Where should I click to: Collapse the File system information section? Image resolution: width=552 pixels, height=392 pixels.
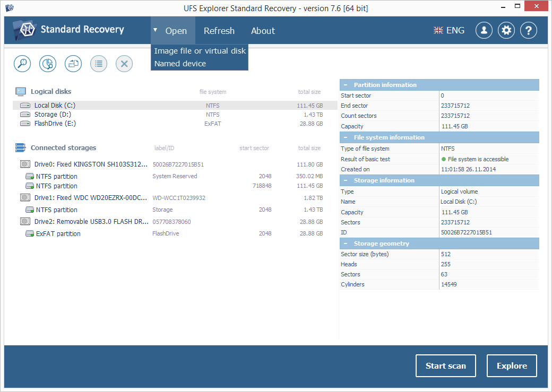(346, 137)
